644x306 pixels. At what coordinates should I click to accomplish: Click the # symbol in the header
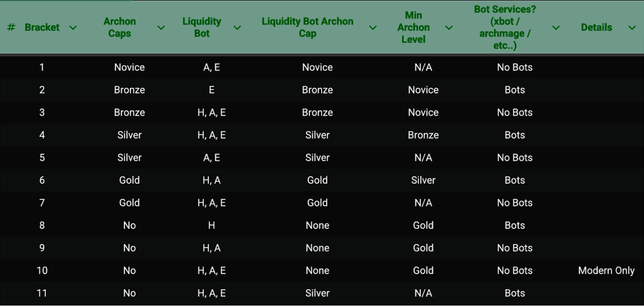pyautogui.click(x=11, y=28)
